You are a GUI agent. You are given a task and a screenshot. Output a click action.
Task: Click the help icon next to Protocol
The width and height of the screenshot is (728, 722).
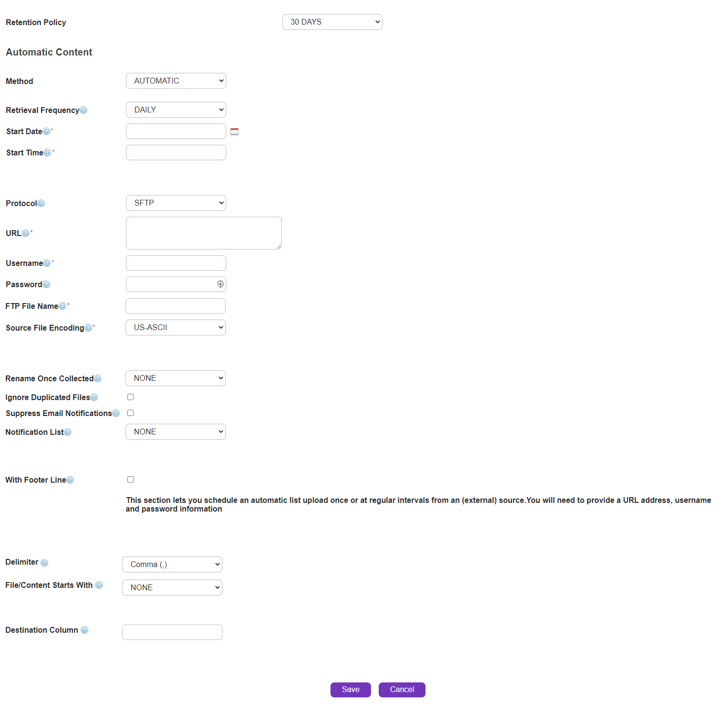(41, 204)
